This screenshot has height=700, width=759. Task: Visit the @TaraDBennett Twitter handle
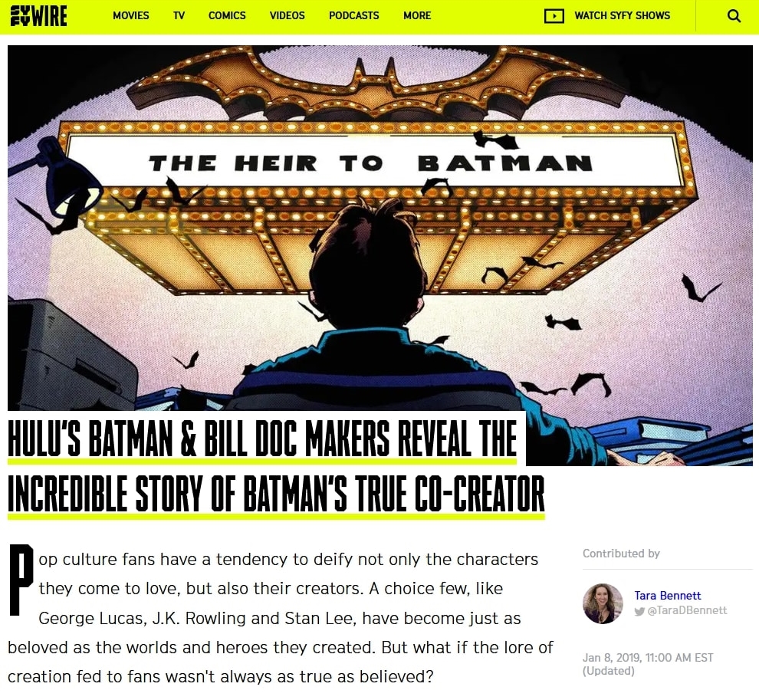point(688,610)
